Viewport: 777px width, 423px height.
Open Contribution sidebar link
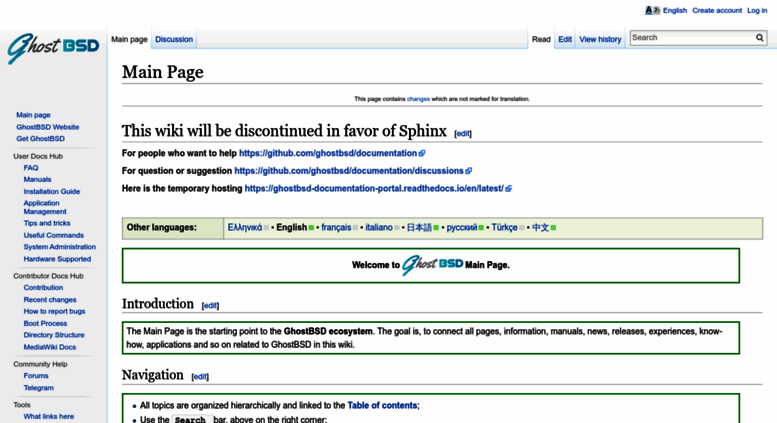[x=43, y=288]
